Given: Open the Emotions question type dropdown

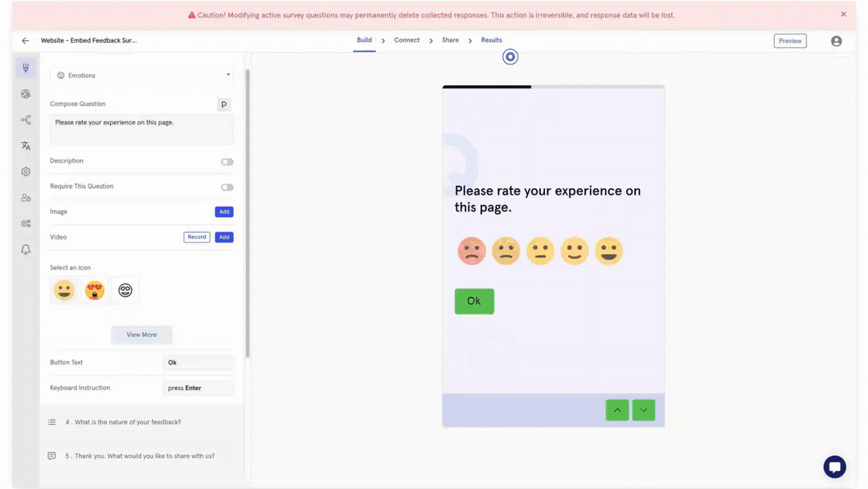Looking at the screenshot, I should [141, 76].
